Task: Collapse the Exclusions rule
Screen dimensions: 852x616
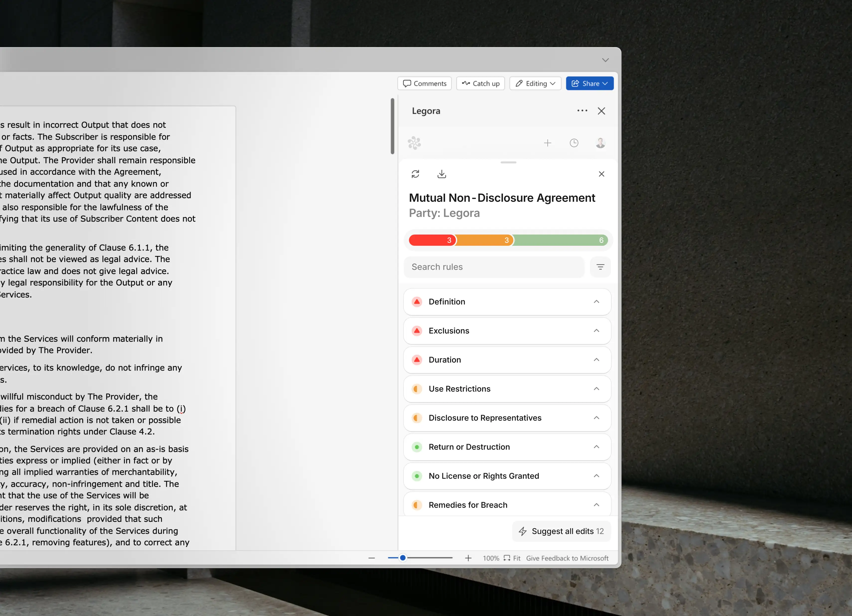Action: (597, 331)
